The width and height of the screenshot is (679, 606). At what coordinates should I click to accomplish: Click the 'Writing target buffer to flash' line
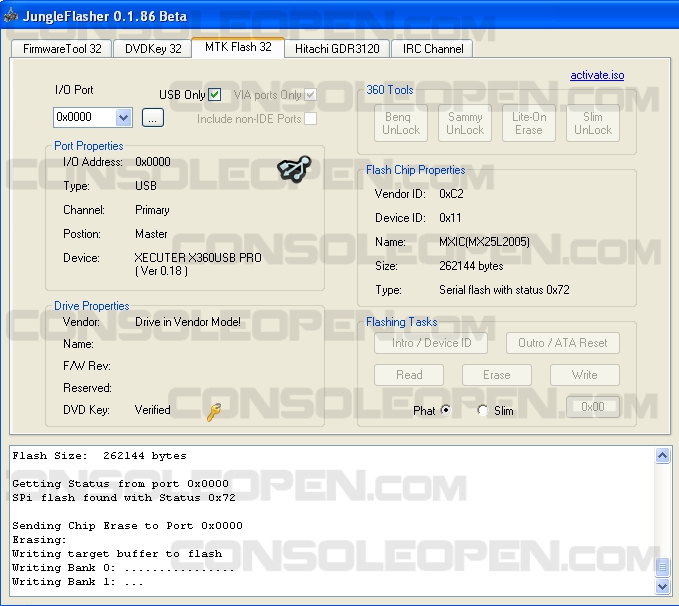[x=117, y=554]
